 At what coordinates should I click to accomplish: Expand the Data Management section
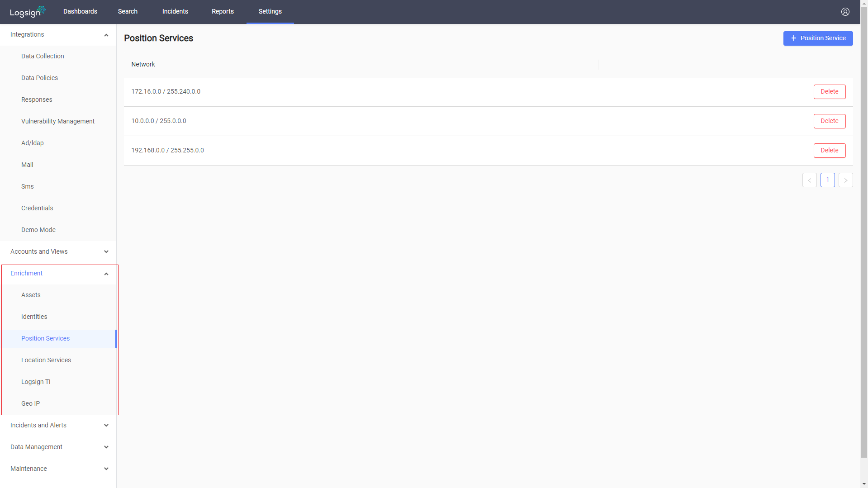(x=58, y=447)
